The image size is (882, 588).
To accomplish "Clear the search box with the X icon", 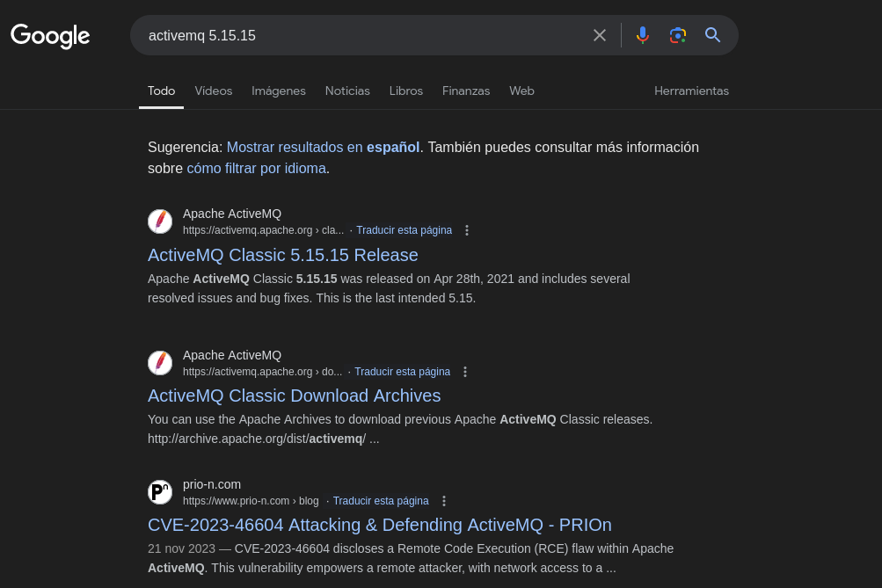I will pos(600,35).
